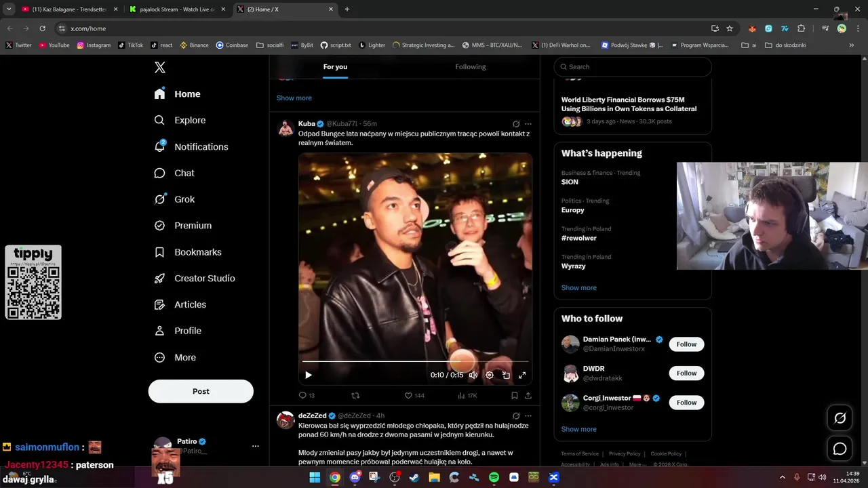Open Kuba's profile avatar
The image size is (868, 488).
pos(285,128)
